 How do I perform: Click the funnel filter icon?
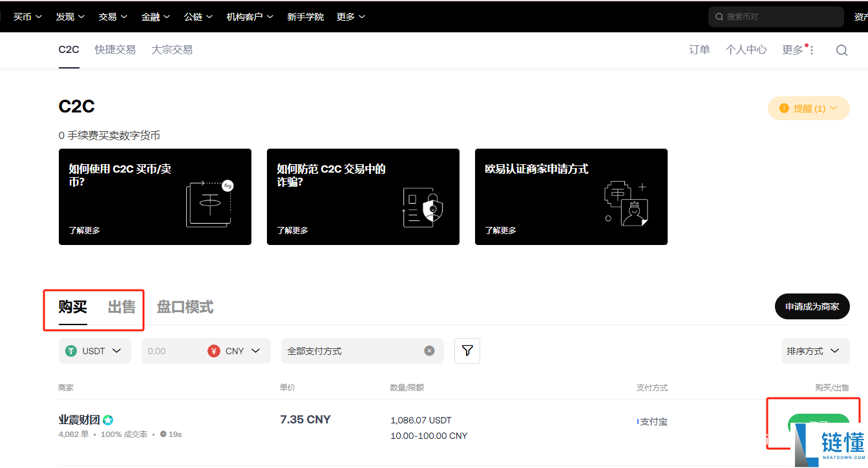tap(467, 351)
